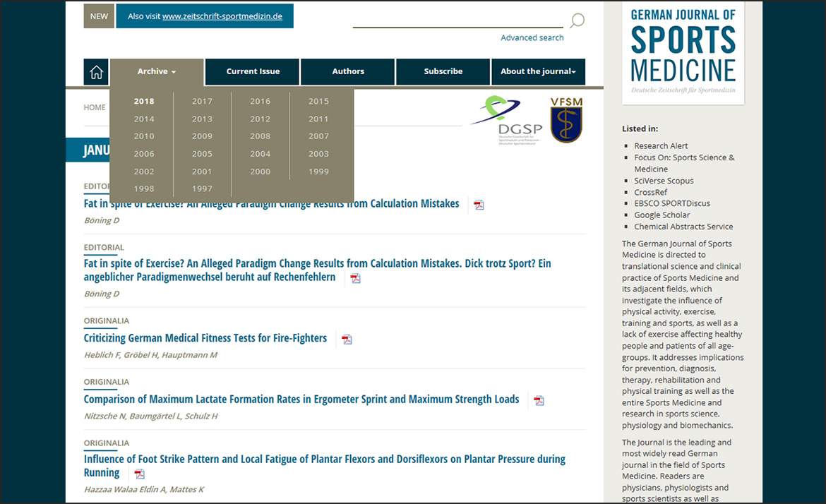Select archive year 2000
This screenshot has width=826, height=504.
click(x=261, y=172)
